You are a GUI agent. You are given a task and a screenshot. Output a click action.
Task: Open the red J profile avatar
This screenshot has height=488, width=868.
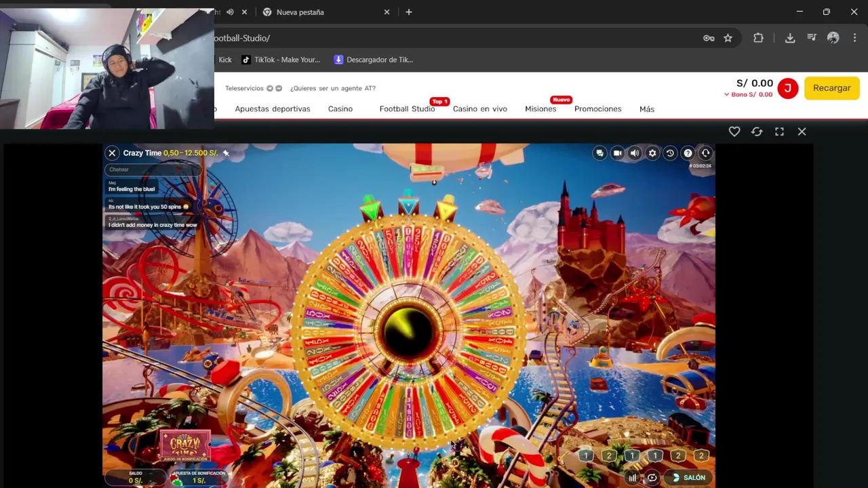[x=788, y=88]
